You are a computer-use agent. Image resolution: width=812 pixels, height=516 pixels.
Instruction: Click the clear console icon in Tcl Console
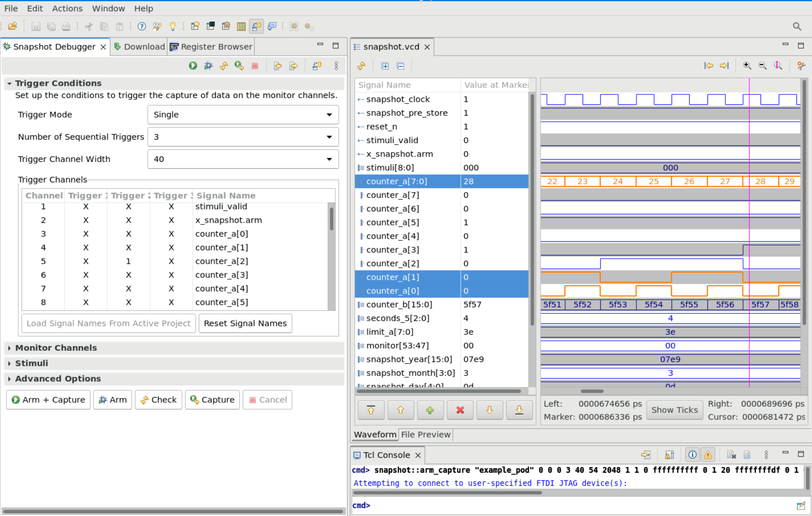pyautogui.click(x=731, y=455)
